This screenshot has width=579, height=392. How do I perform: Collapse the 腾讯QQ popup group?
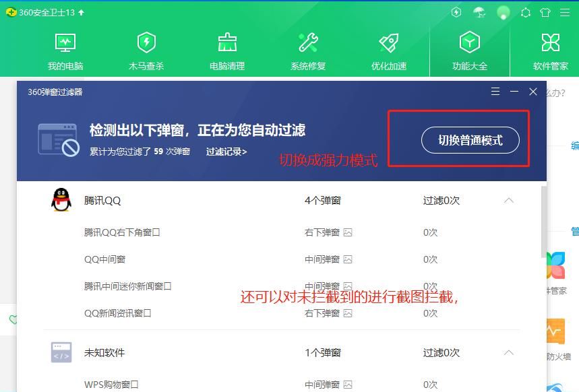pos(510,200)
